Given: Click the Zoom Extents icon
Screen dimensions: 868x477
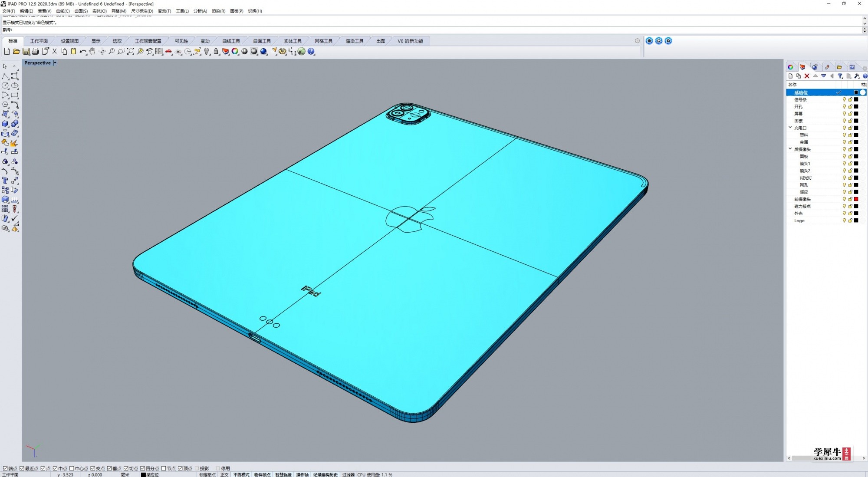Looking at the screenshot, I should 130,52.
